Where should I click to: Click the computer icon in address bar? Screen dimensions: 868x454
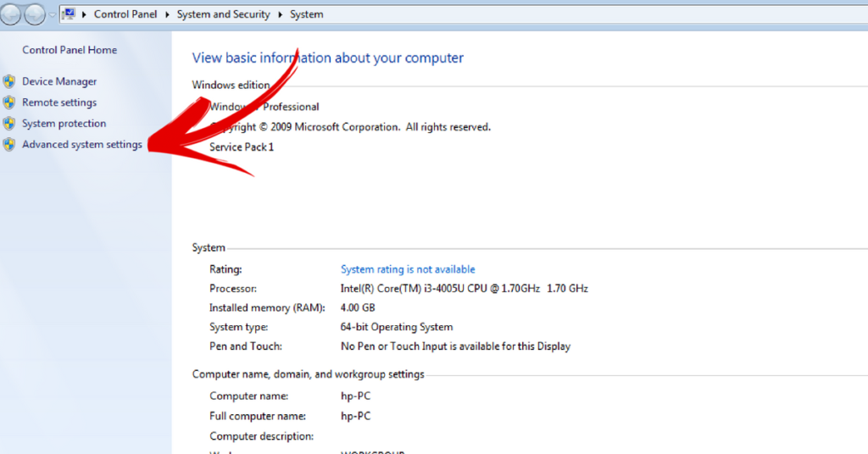69,14
